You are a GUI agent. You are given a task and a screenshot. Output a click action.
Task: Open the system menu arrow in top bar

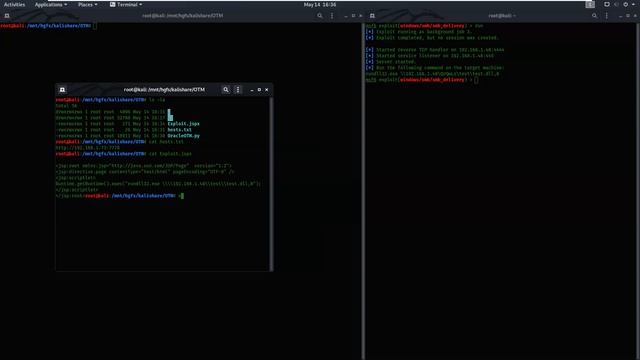tap(634, 4)
